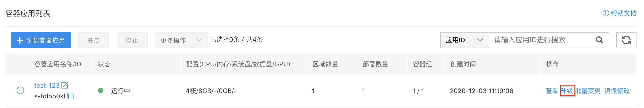Image resolution: width=644 pixels, height=108 pixels.
Task: Click the 创建时间 column header
Action: pos(463,64)
